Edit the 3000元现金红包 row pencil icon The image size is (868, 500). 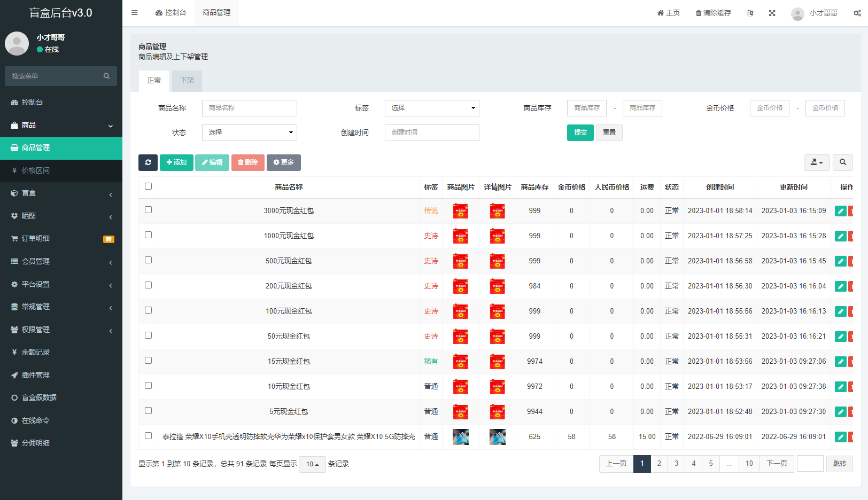click(x=841, y=211)
